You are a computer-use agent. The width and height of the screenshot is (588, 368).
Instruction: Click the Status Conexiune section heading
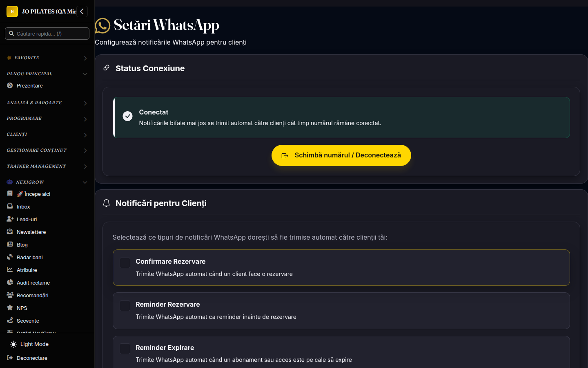point(150,68)
